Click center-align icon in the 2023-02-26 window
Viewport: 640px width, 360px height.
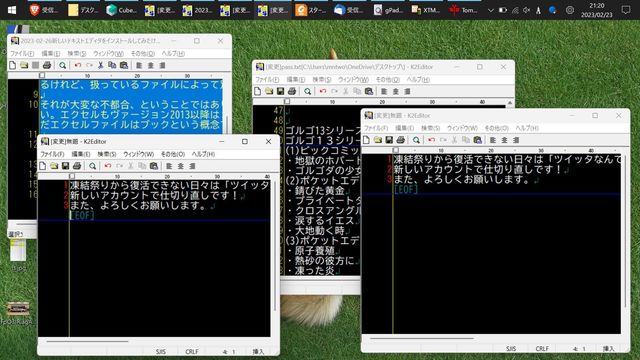point(151,65)
